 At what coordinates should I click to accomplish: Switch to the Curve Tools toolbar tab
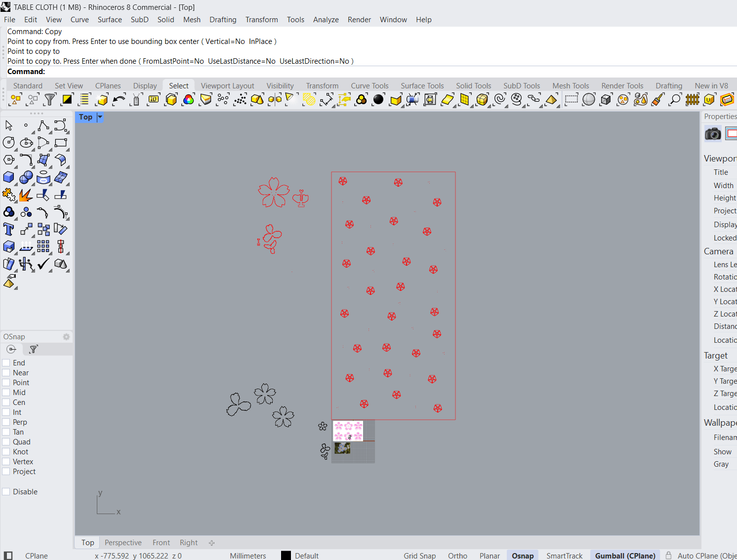click(x=369, y=86)
